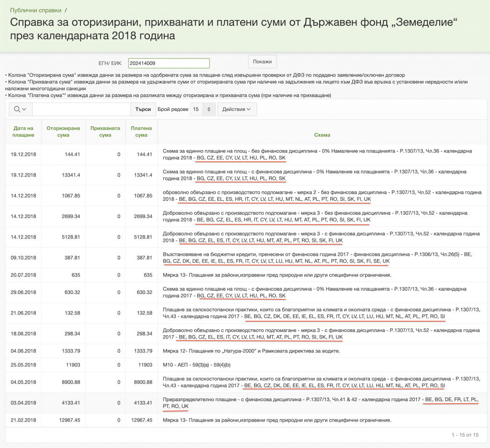Screen dimensions: 490x448
Task: Open the magnifier search column selector
Action: (20, 109)
